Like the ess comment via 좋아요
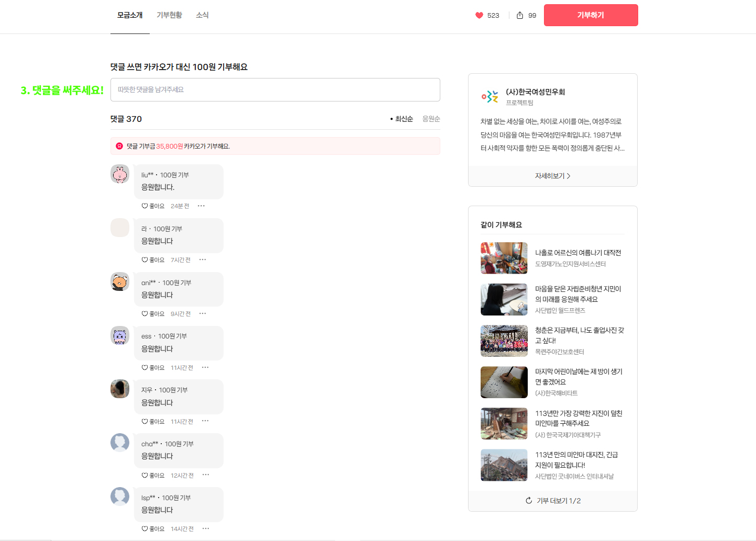756x541 pixels. [153, 368]
